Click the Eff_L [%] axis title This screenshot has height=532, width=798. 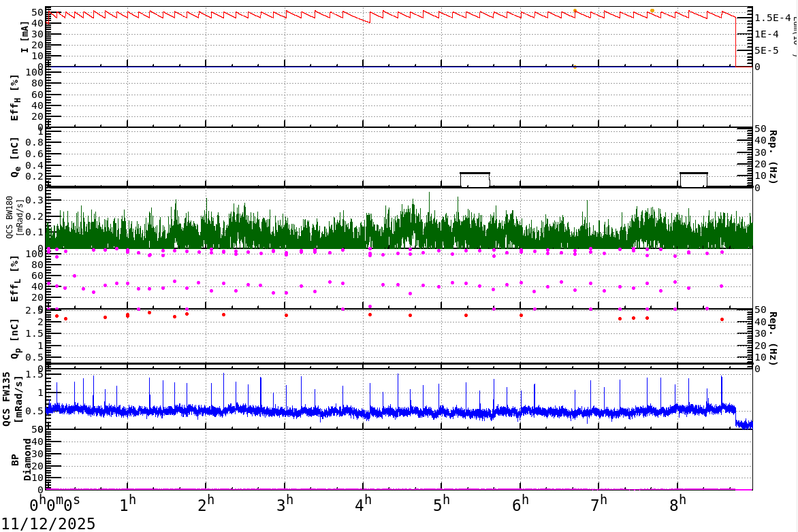(x=18, y=278)
